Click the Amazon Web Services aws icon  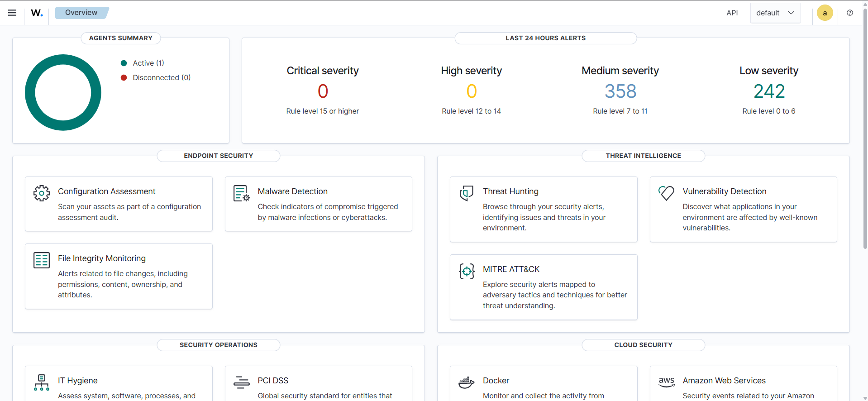666,382
